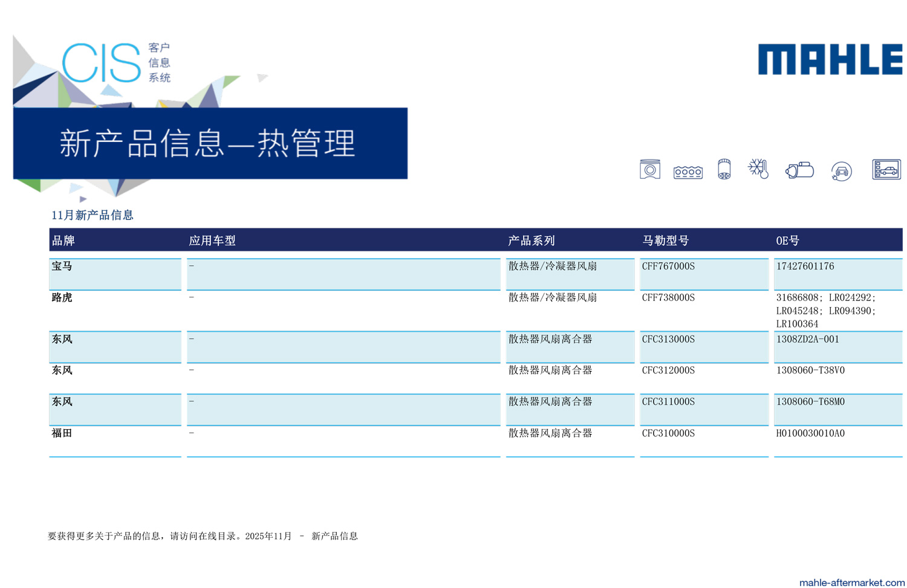Click the MAHLE logo
907x588 pixels.
830,59
